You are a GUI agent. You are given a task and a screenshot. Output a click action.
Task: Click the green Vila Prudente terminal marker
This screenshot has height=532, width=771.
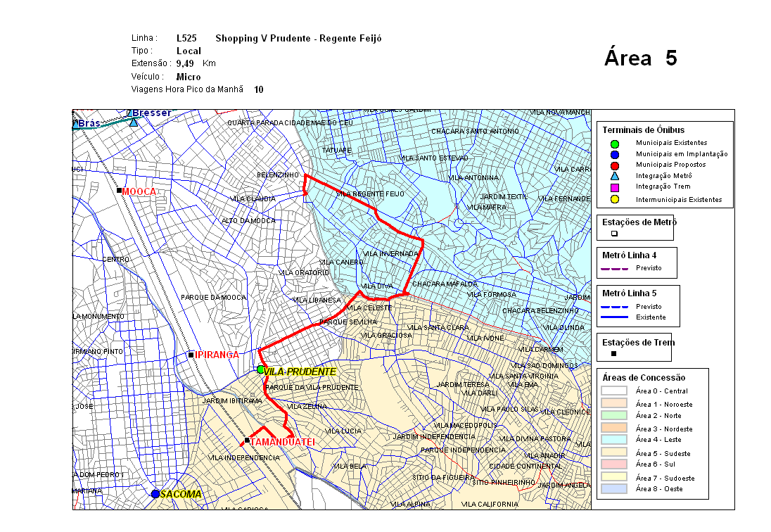coord(260,369)
